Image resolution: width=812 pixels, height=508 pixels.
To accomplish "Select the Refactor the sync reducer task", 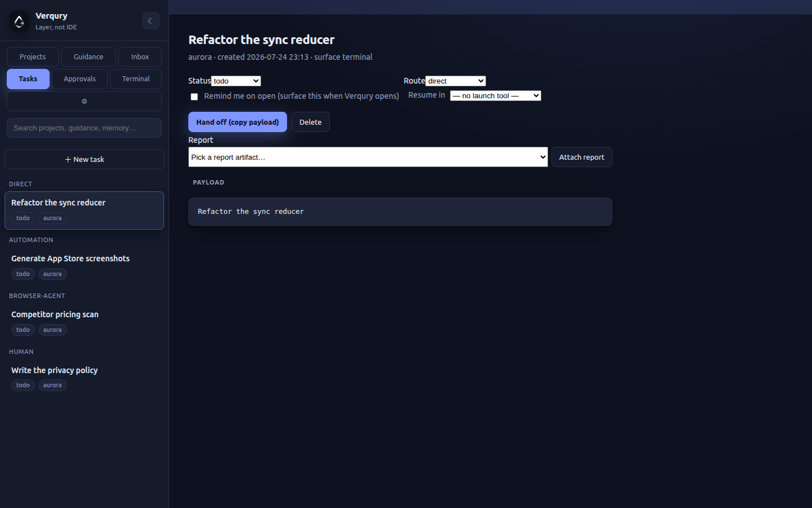I will pos(84,211).
